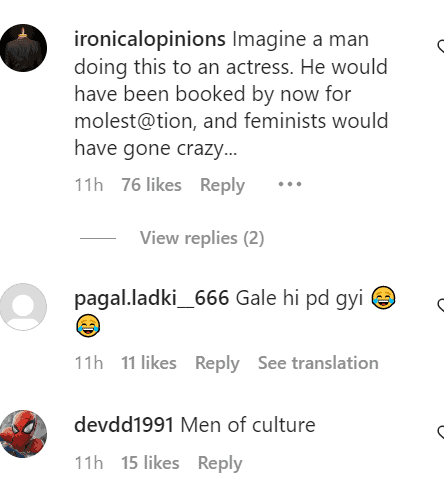Show translation for pagal.ladki__666's comment
The image size is (444, 481).
point(318,363)
